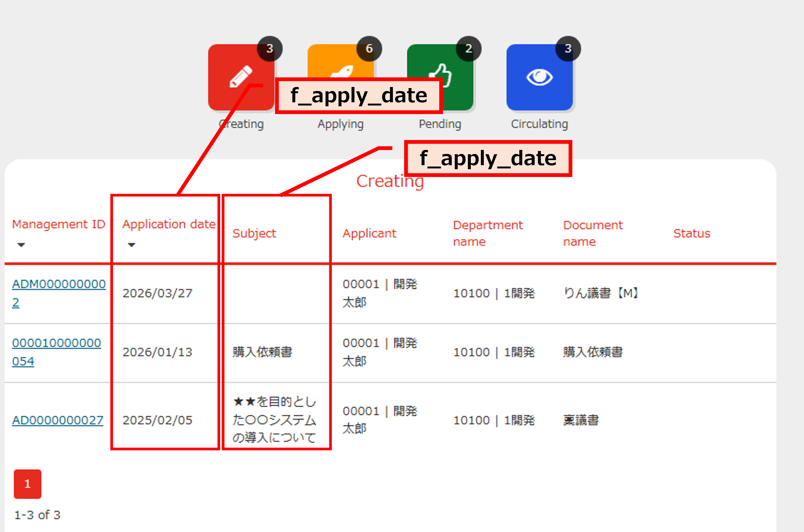Click the Document name column header
804x532 pixels.
click(593, 233)
